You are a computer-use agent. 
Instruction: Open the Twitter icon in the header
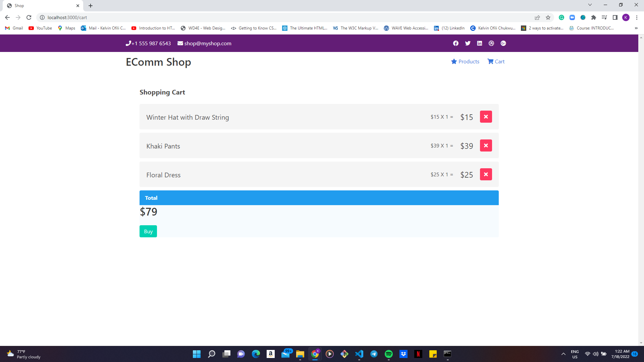point(468,43)
